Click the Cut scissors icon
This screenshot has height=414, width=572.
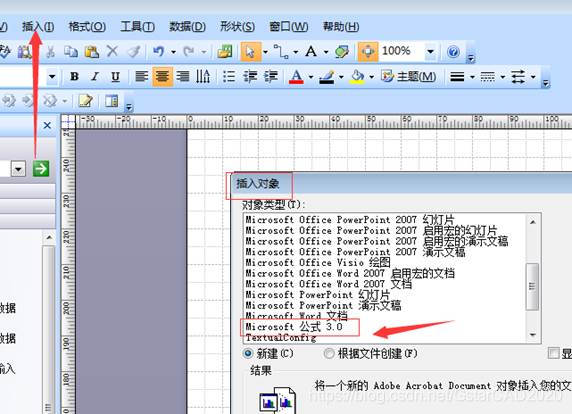pyautogui.click(x=50, y=52)
